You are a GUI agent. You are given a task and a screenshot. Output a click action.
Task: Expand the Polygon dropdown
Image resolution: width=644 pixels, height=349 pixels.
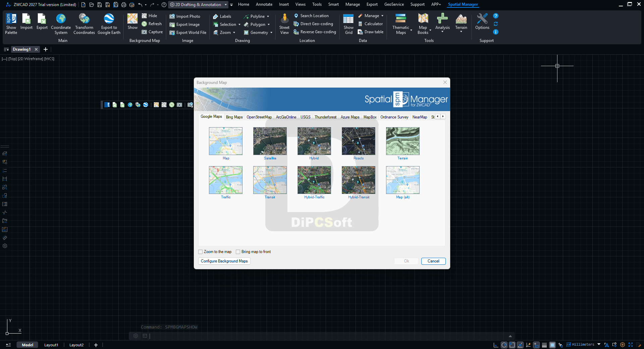point(269,24)
